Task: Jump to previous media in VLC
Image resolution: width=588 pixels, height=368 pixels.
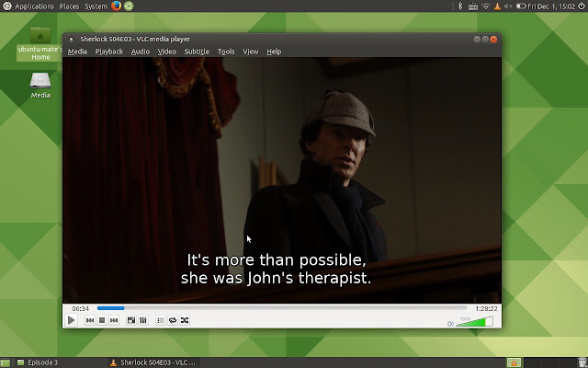Action: click(x=90, y=320)
